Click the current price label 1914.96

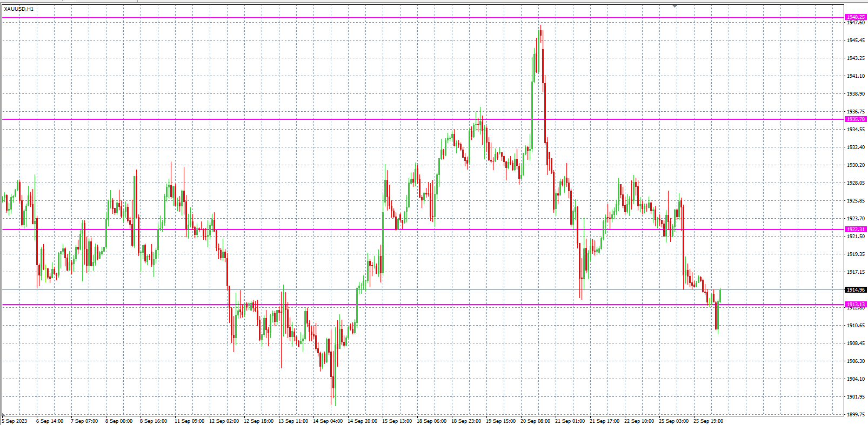[x=856, y=290]
